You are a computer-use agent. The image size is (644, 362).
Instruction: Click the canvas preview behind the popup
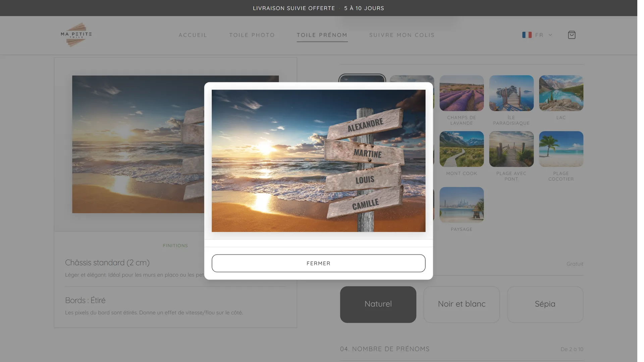click(x=138, y=144)
